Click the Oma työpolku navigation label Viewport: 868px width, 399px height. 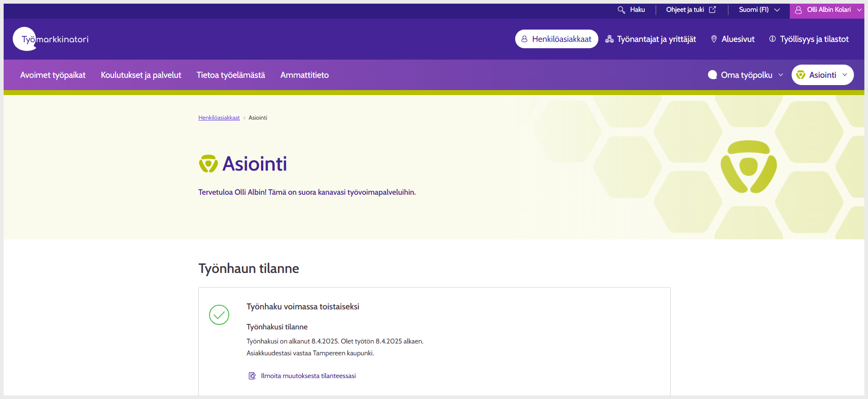(x=747, y=75)
